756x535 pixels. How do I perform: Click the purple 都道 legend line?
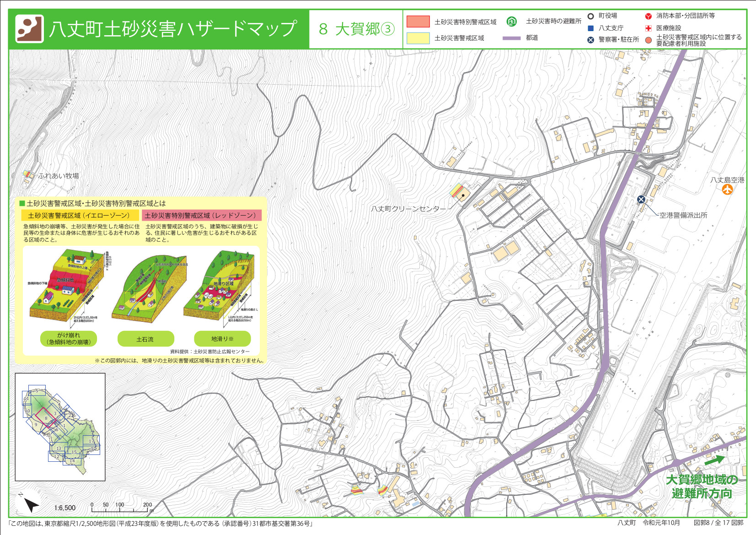click(x=511, y=38)
